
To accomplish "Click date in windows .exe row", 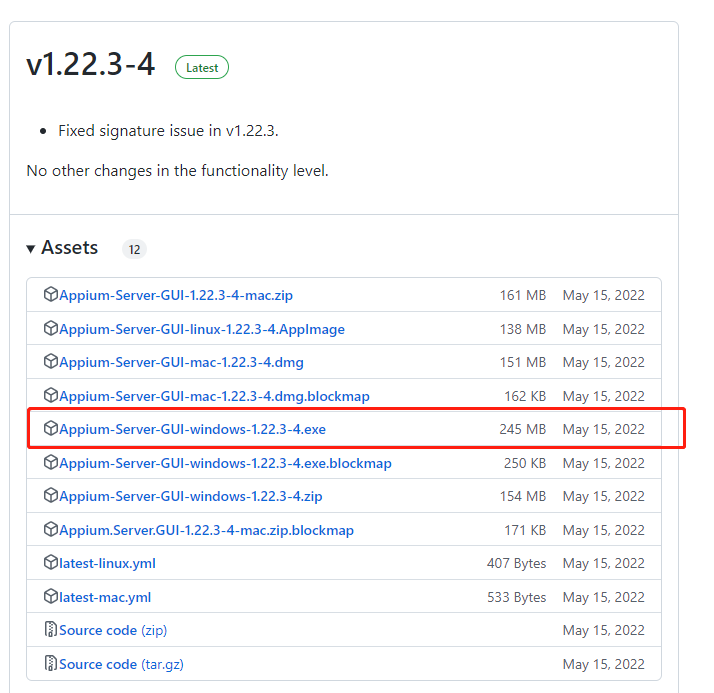I will [604, 429].
